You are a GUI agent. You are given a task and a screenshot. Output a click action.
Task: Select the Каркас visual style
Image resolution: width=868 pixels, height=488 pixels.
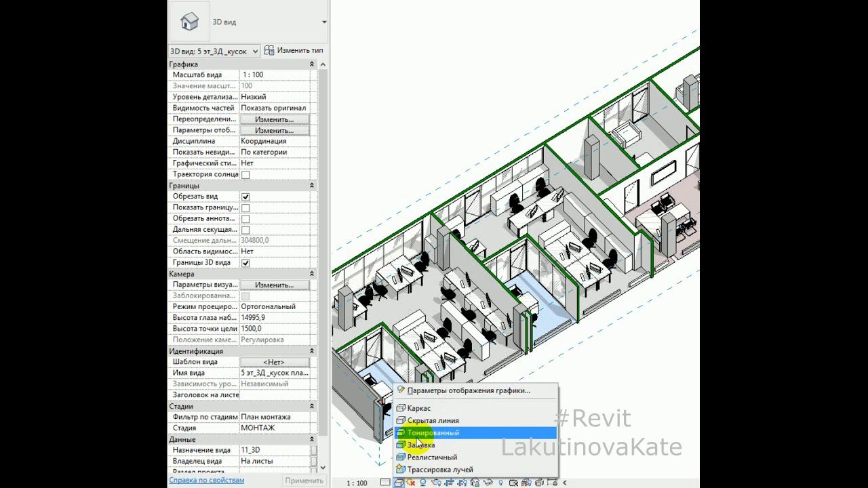tap(418, 409)
